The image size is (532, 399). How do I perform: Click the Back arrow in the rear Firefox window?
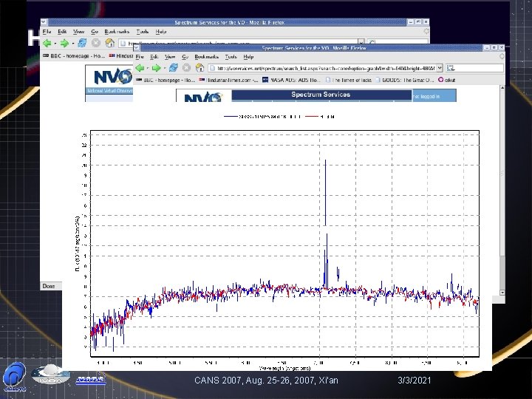[46, 44]
